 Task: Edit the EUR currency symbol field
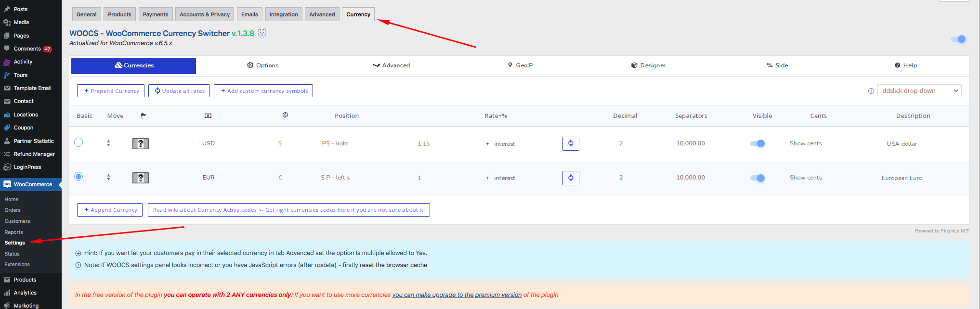click(280, 178)
